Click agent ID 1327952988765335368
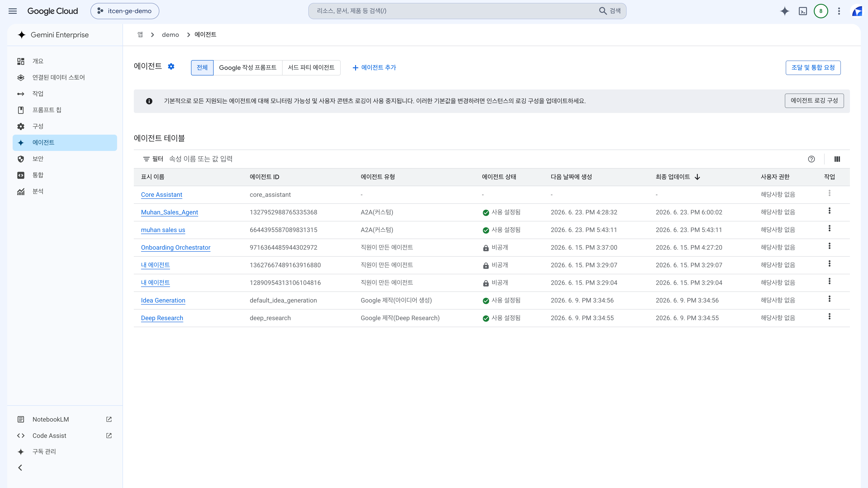Image resolution: width=868 pixels, height=488 pixels. click(x=283, y=212)
